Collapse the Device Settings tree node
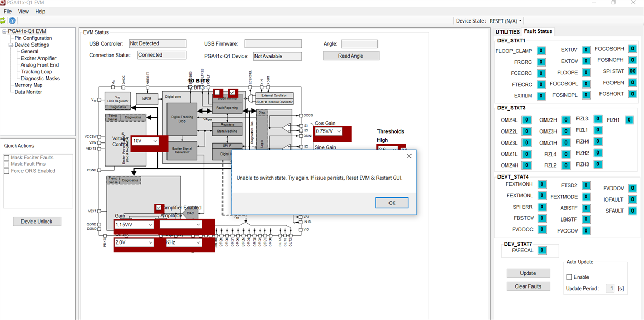 point(10,45)
